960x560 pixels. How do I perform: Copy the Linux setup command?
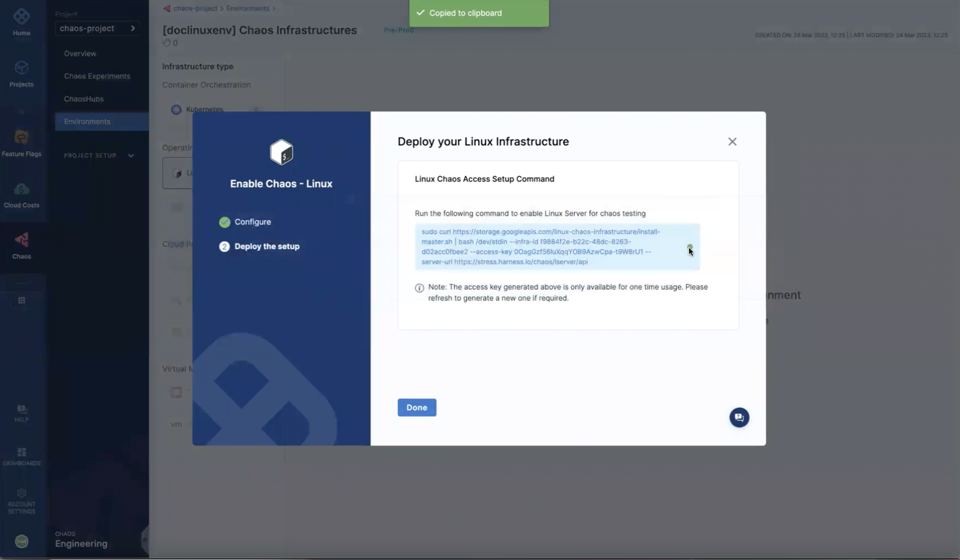click(x=690, y=247)
